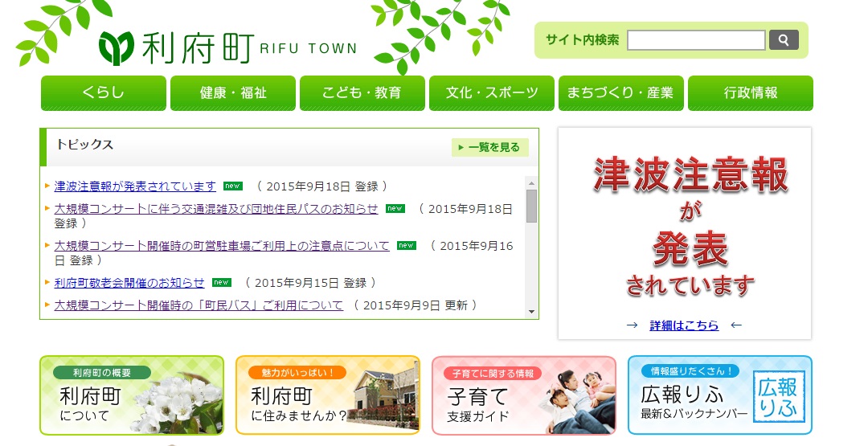Open the 広報りふ newsletter banner

tap(719, 395)
